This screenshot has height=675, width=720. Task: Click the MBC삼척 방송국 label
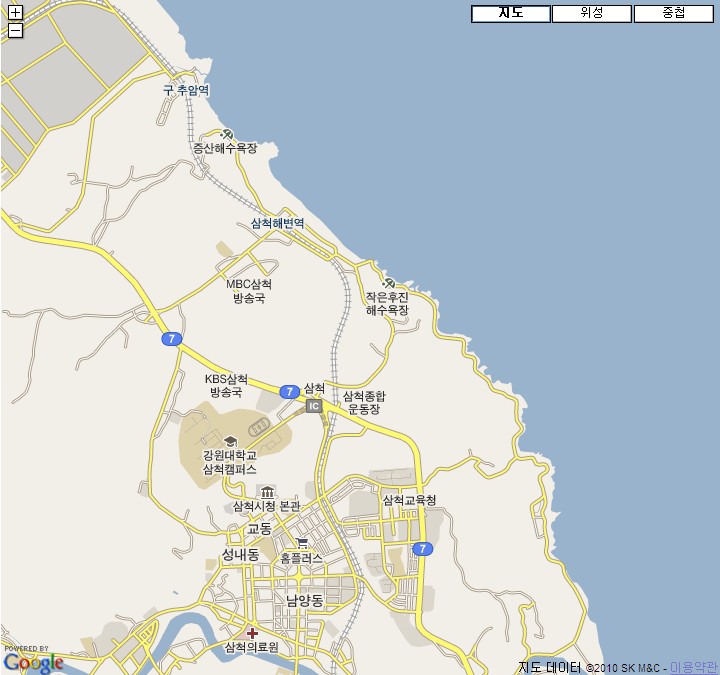click(249, 291)
